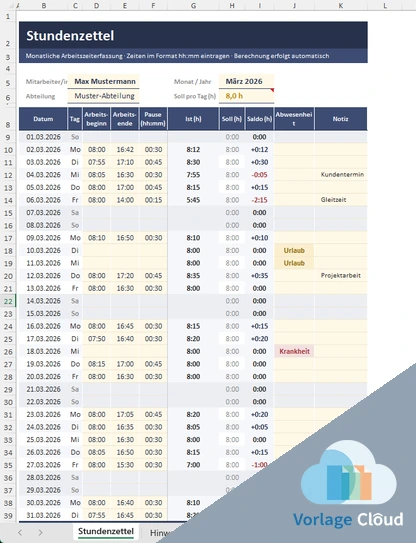
Task: Go to the previous sheet with left arrow
Action: coord(20,533)
